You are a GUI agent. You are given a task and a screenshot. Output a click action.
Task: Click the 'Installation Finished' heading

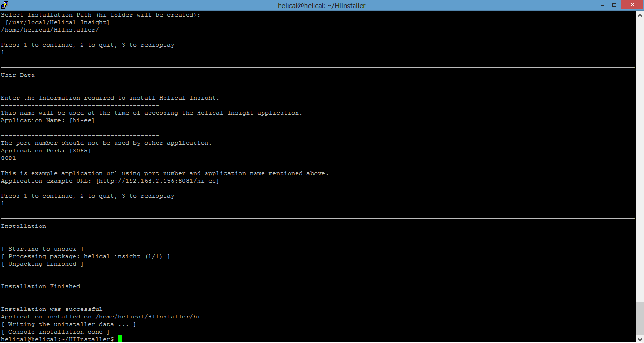click(41, 286)
